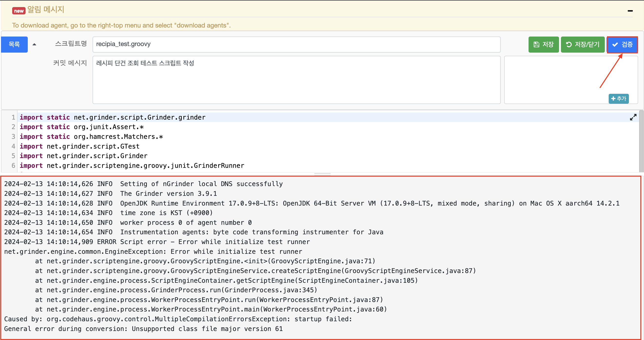Validate the script with 검증 button
Image resolution: width=644 pixels, height=340 pixels.
point(622,45)
